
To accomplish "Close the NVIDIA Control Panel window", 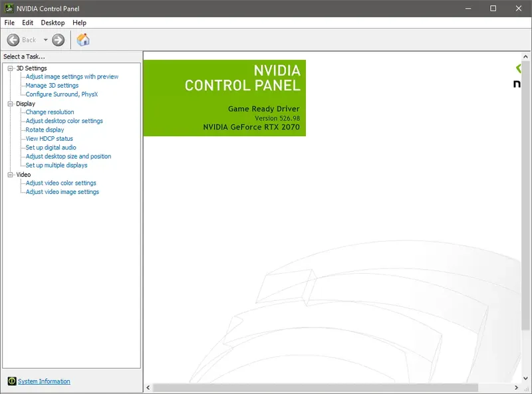I will (519, 9).
